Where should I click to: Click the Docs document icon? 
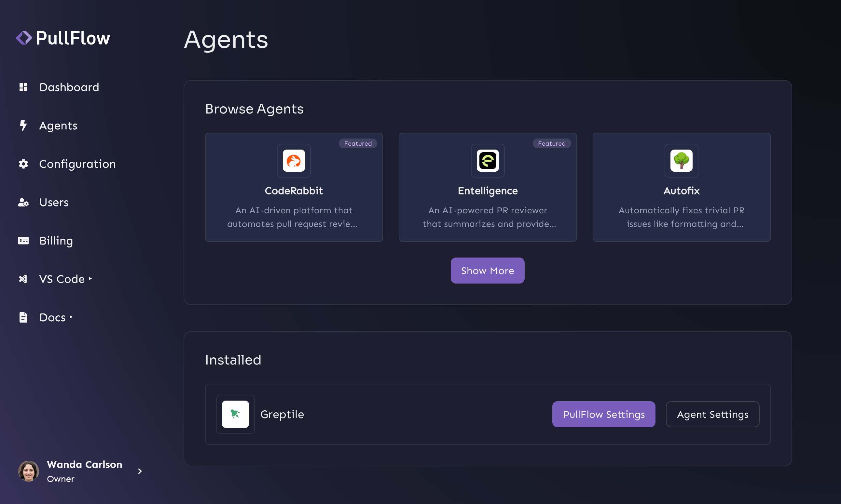[23, 318]
